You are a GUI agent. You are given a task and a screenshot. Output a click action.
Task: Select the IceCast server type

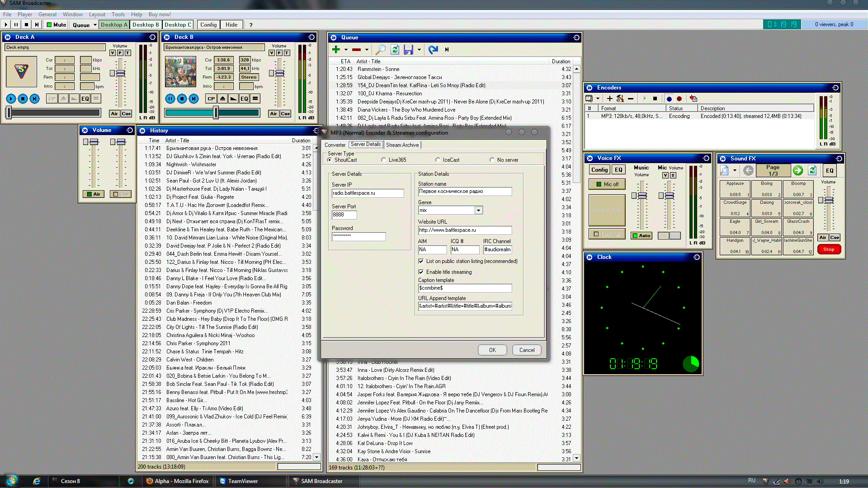coord(438,160)
